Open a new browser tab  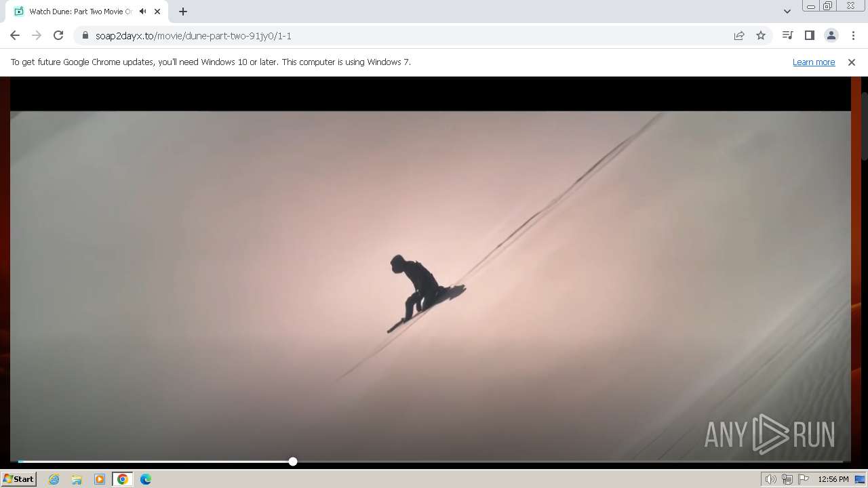coord(183,12)
